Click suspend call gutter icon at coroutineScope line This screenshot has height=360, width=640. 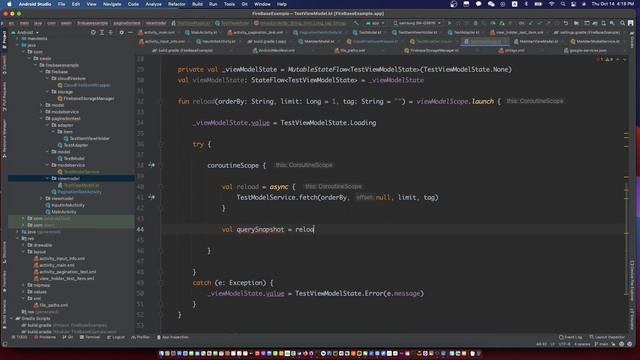[x=151, y=165]
